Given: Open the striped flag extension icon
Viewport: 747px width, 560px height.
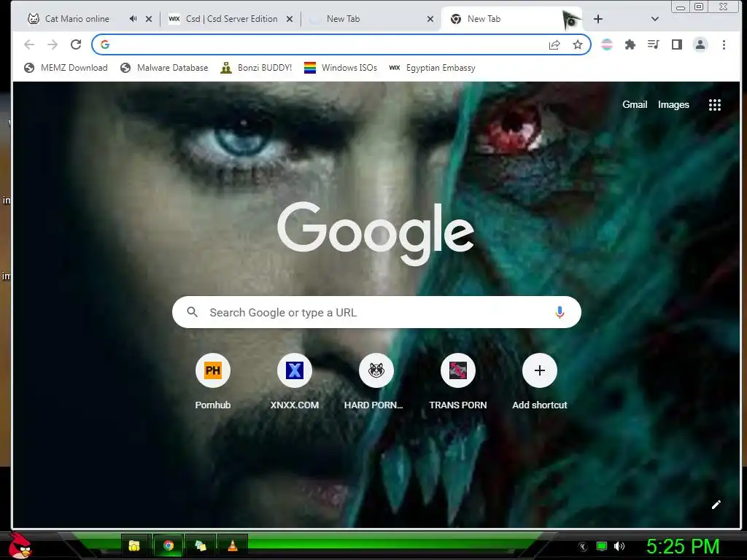Looking at the screenshot, I should (x=607, y=44).
